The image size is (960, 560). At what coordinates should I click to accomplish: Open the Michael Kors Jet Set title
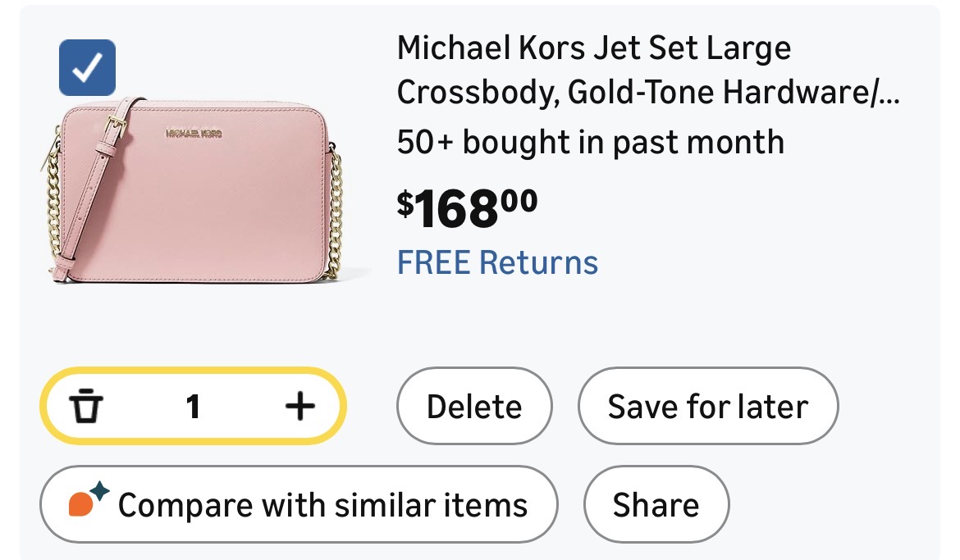click(x=594, y=49)
